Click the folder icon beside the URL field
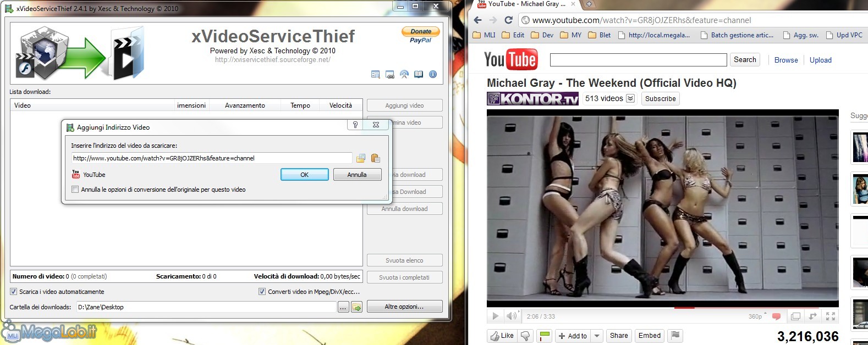The image size is (868, 345). pos(361,158)
